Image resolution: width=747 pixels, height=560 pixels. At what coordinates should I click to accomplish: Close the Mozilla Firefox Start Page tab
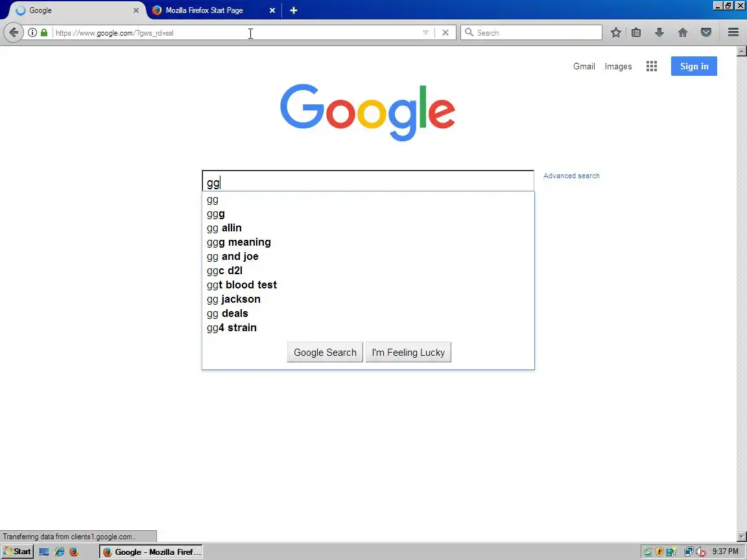pyautogui.click(x=272, y=10)
